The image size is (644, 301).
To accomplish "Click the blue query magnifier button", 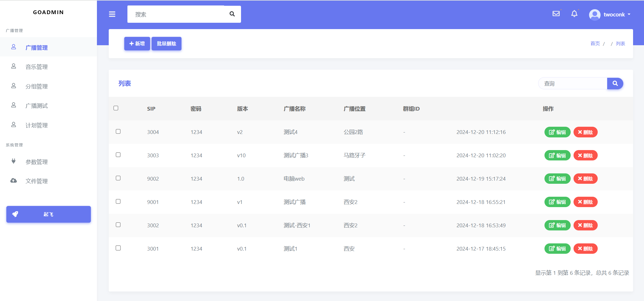I will click(615, 83).
